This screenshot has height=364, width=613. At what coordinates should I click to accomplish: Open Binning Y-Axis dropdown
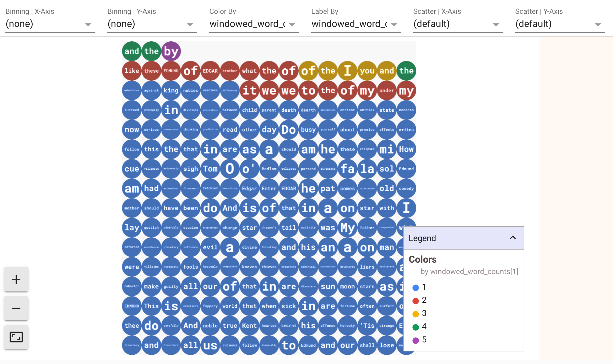click(191, 24)
